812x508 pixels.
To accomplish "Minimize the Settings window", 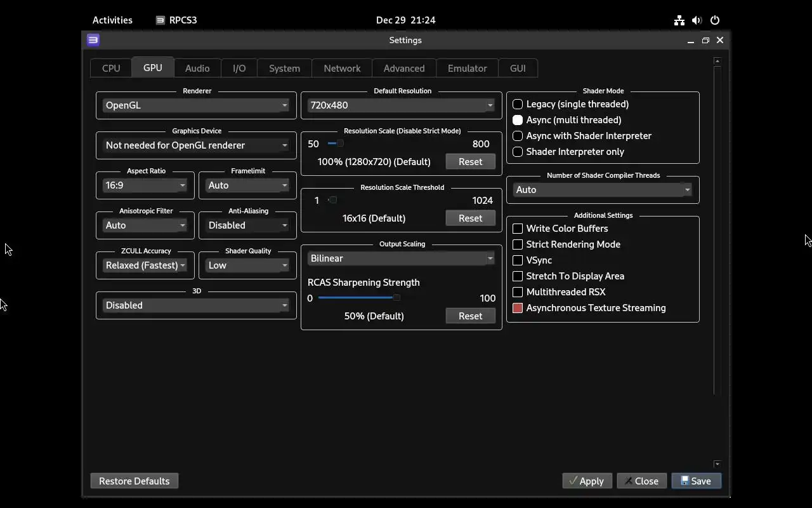I will 690,41.
